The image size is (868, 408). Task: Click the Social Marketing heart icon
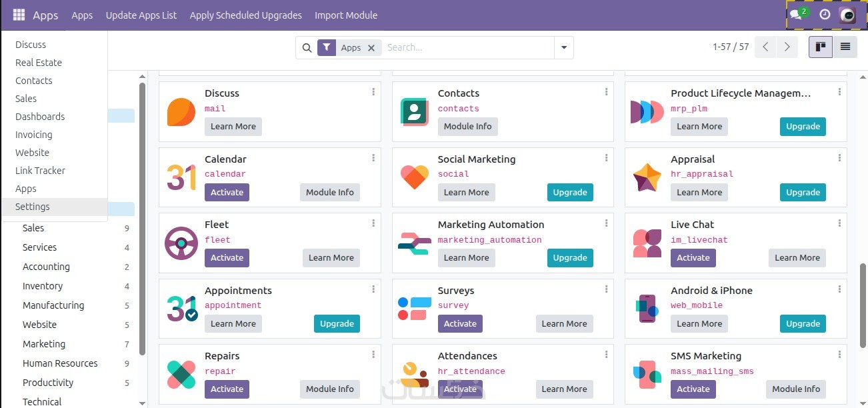pos(414,177)
